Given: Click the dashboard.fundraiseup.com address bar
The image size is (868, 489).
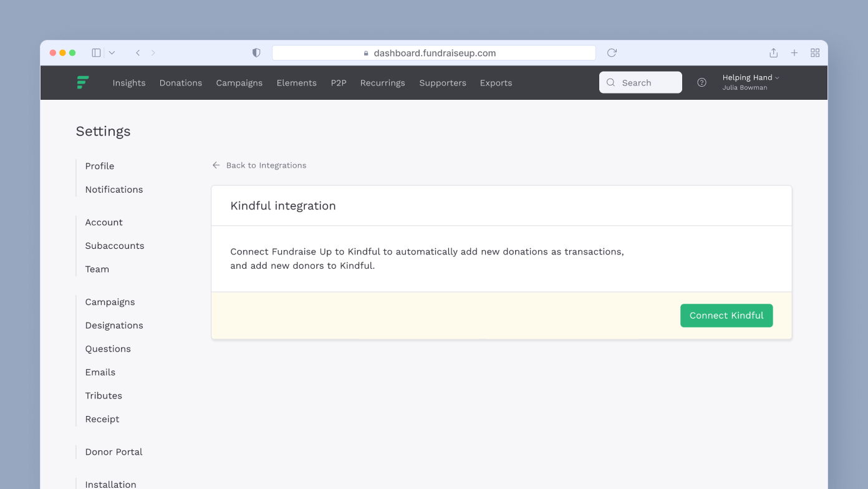Looking at the screenshot, I should pos(434,53).
